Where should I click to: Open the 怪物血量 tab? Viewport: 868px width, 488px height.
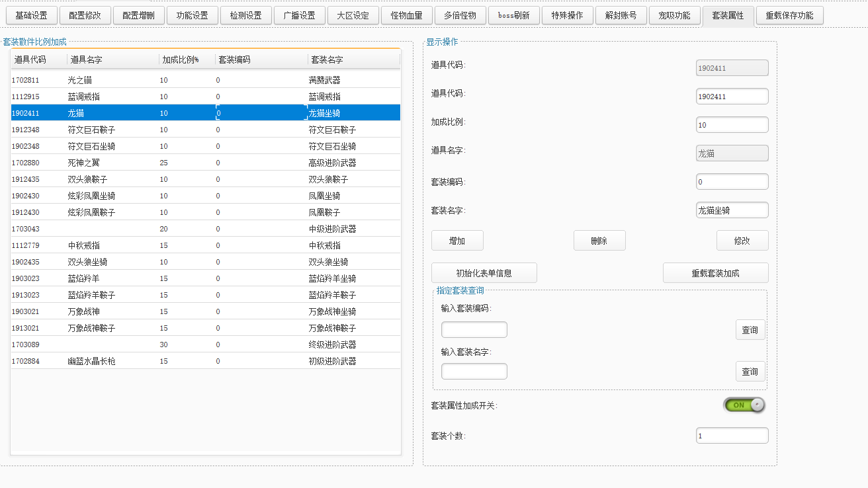406,15
